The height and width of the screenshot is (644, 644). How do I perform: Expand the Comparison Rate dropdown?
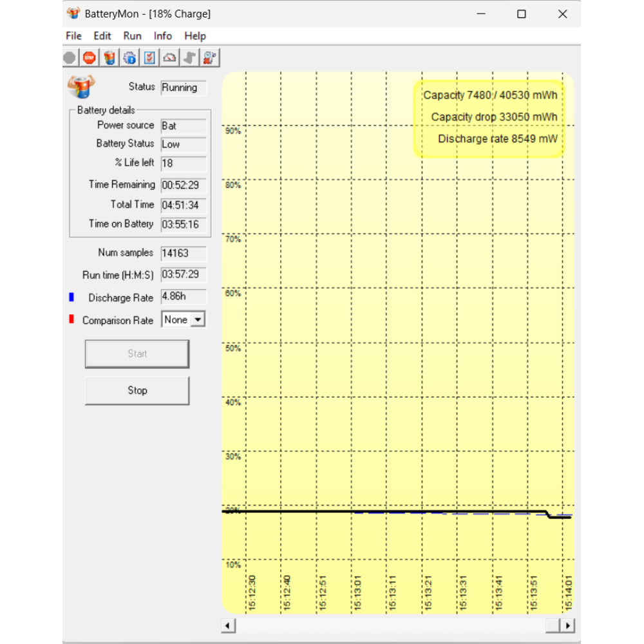(x=198, y=319)
